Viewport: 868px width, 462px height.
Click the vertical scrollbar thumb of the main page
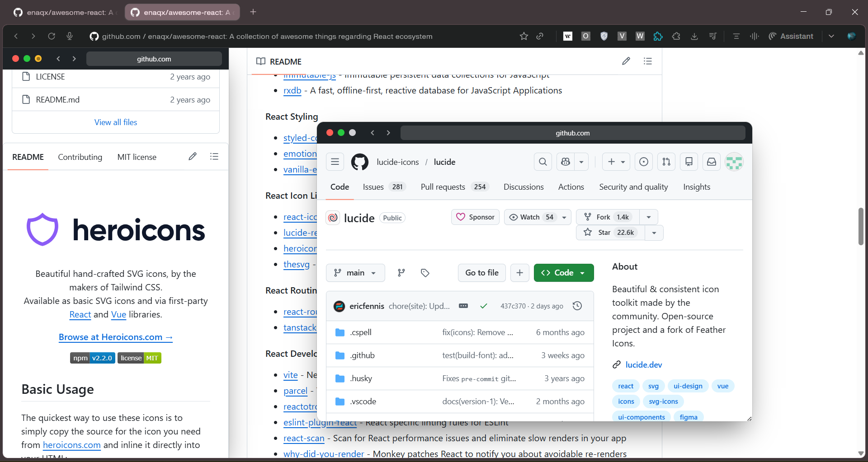pyautogui.click(x=861, y=226)
